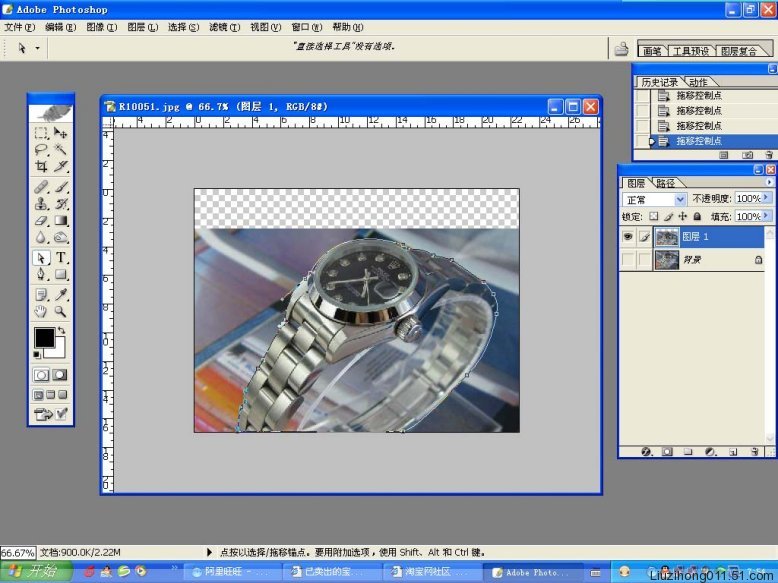
Task: Select the Blur tool
Action: tap(41, 237)
